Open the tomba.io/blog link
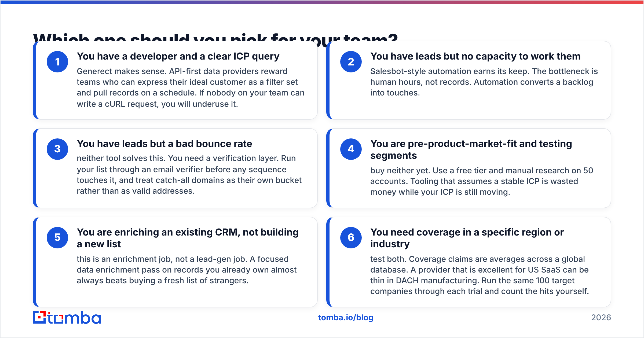644x338 pixels. point(346,318)
